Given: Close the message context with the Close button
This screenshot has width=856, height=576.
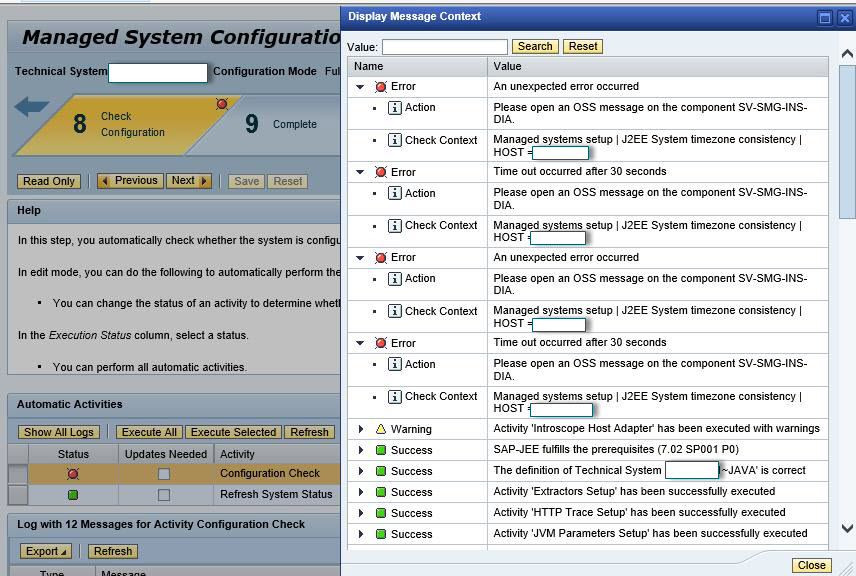Looking at the screenshot, I should [812, 566].
